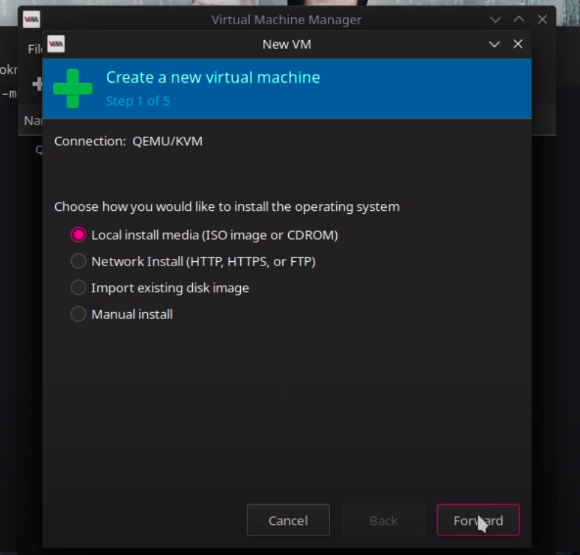This screenshot has height=555, width=580.
Task: Click the Forward button
Action: coord(478,520)
